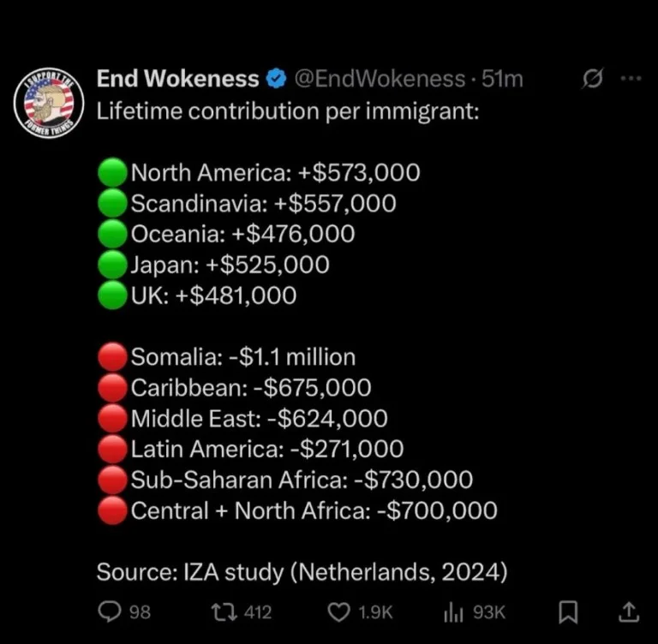The image size is (658, 644).
Task: Open End Wokeness profile avatar
Action: pos(49,102)
